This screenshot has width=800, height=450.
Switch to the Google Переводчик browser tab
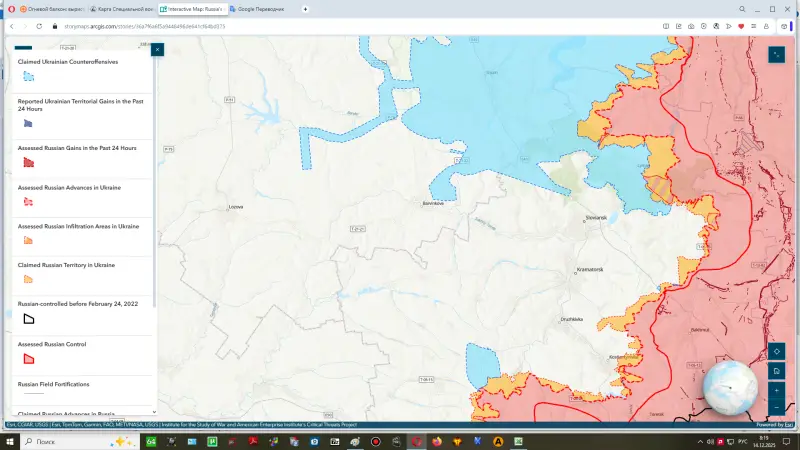[259, 8]
